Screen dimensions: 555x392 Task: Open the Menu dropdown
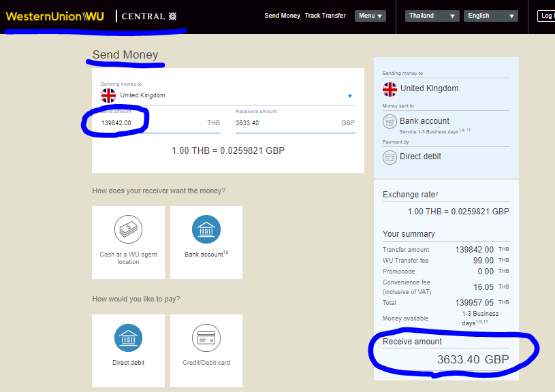click(370, 16)
